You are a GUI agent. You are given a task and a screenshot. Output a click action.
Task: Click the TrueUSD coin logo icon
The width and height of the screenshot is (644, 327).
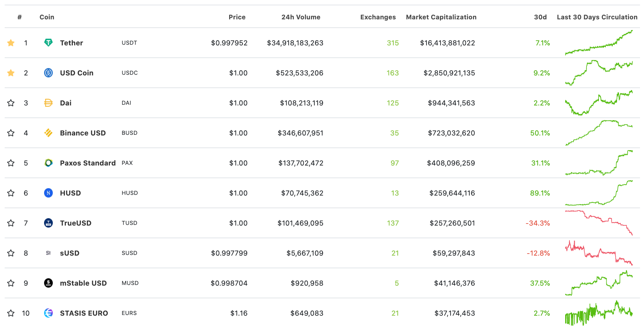48,223
